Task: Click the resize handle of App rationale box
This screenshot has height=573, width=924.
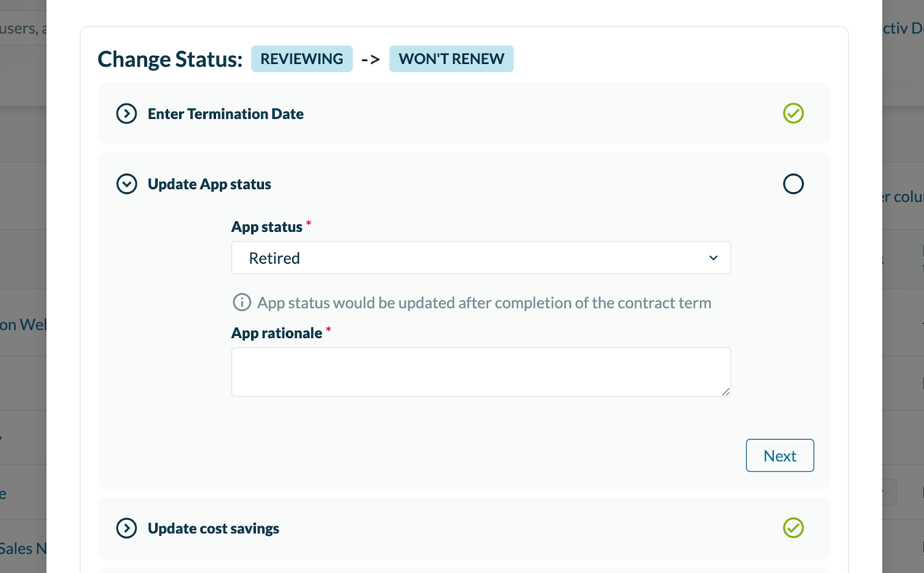Action: click(x=725, y=392)
